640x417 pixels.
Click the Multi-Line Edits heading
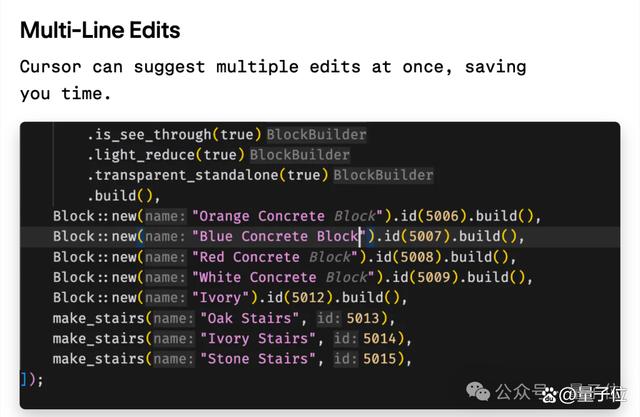tap(100, 30)
